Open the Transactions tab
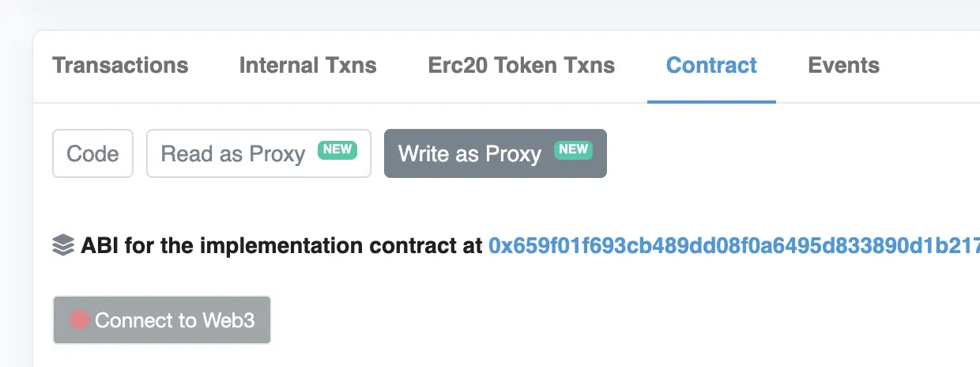The height and width of the screenshot is (367, 980). tap(120, 65)
